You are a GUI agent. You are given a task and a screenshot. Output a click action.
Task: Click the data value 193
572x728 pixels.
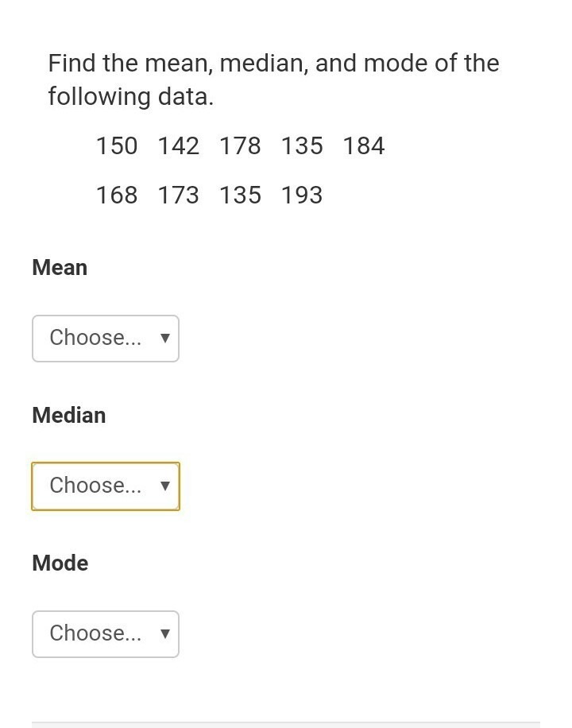[302, 196]
